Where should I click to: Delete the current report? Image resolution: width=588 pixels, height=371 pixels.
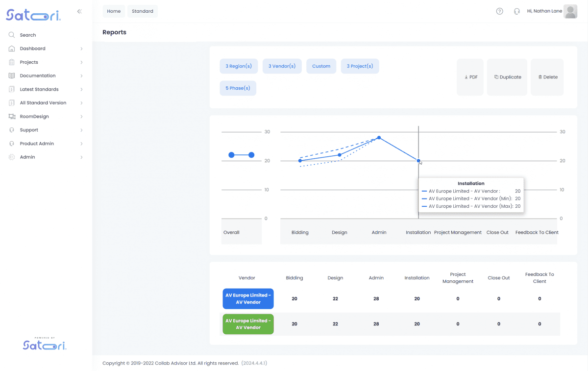tap(547, 77)
